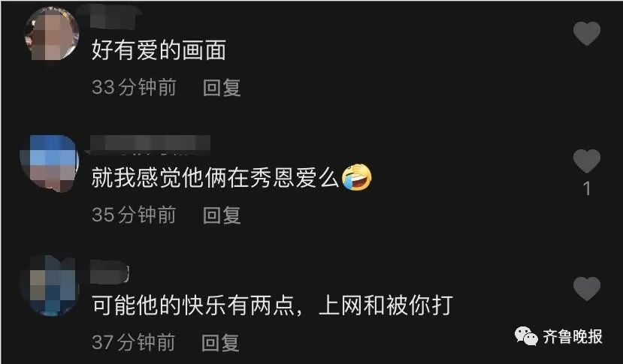Select the comment text "好有爱的画面"
Image resolution: width=623 pixels, height=364 pixels.
pos(159,50)
